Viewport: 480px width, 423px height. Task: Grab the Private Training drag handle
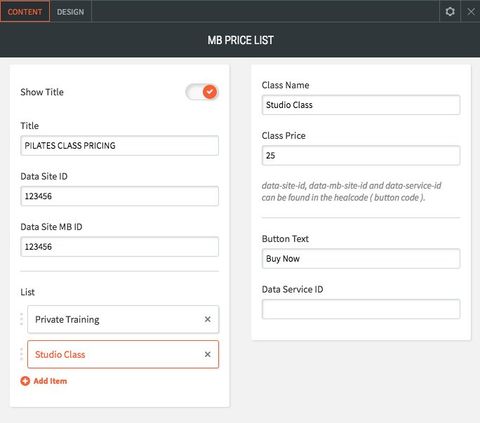point(22,319)
